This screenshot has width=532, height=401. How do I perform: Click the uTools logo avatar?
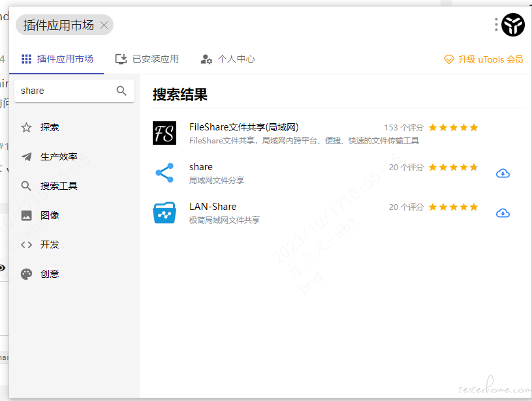pos(513,24)
